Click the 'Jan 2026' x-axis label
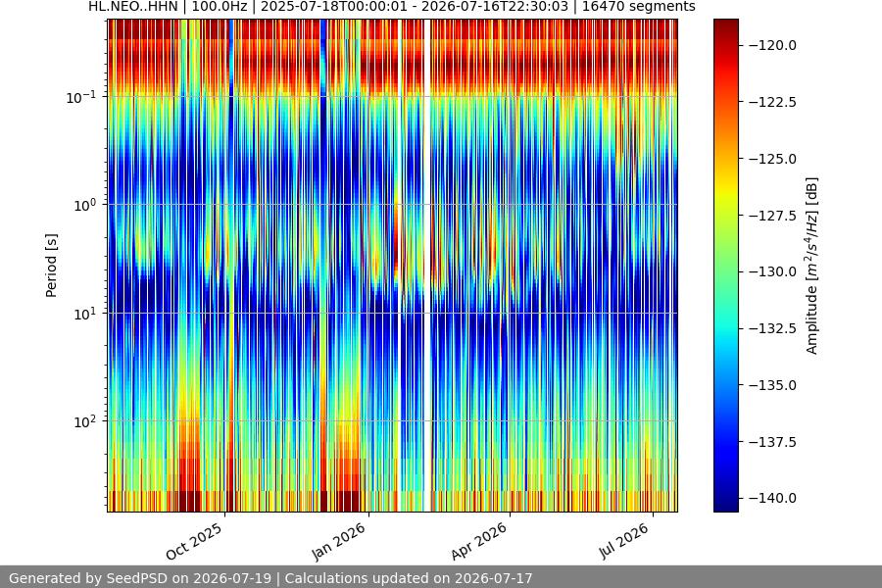Screen dimensions: 882x588 pos(339,541)
